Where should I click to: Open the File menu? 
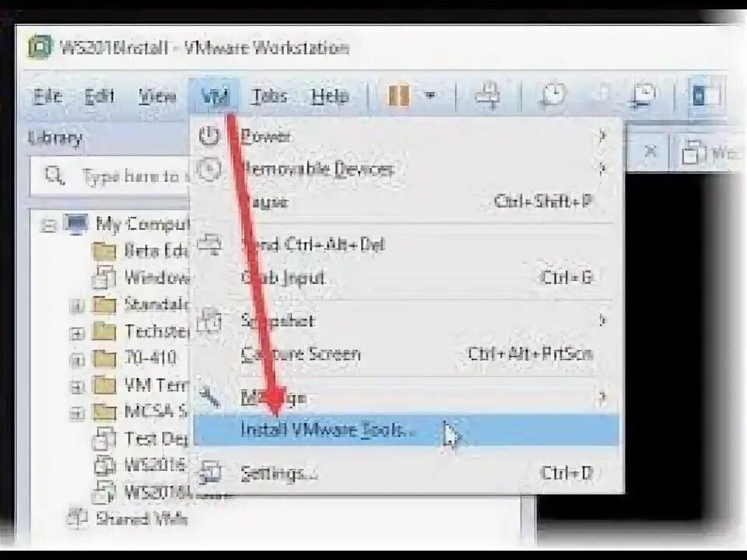click(x=47, y=96)
